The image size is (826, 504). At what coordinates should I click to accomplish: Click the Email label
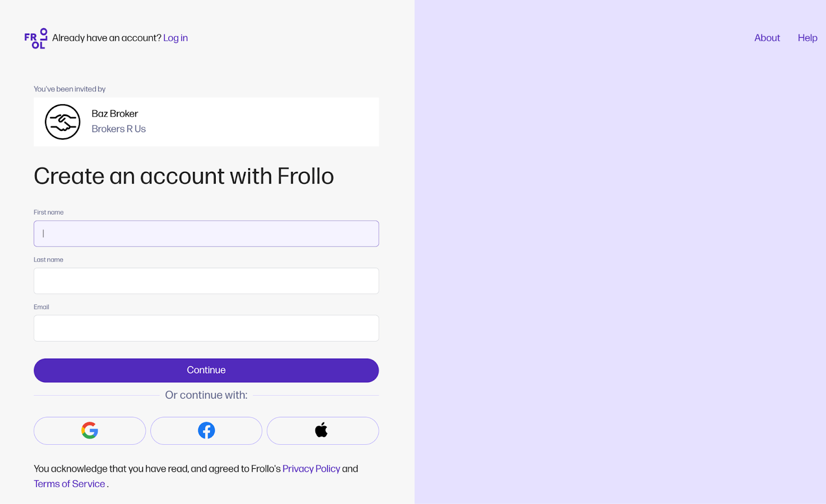[x=41, y=307]
